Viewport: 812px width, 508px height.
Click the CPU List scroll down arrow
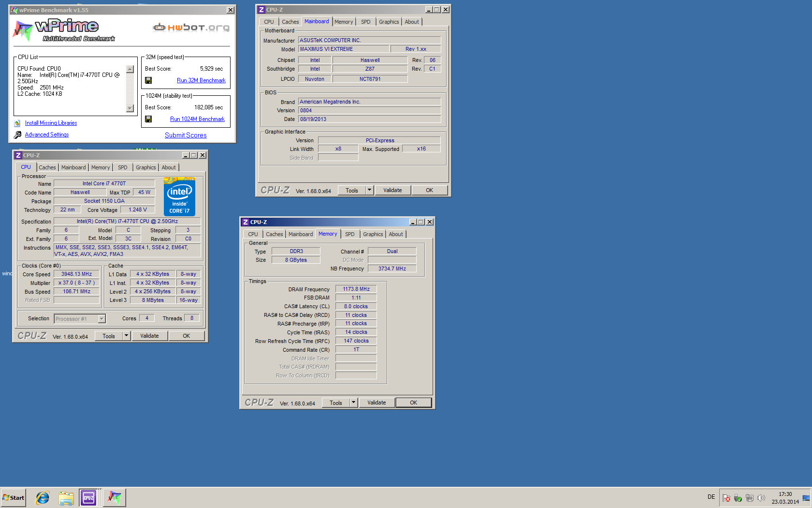point(130,108)
